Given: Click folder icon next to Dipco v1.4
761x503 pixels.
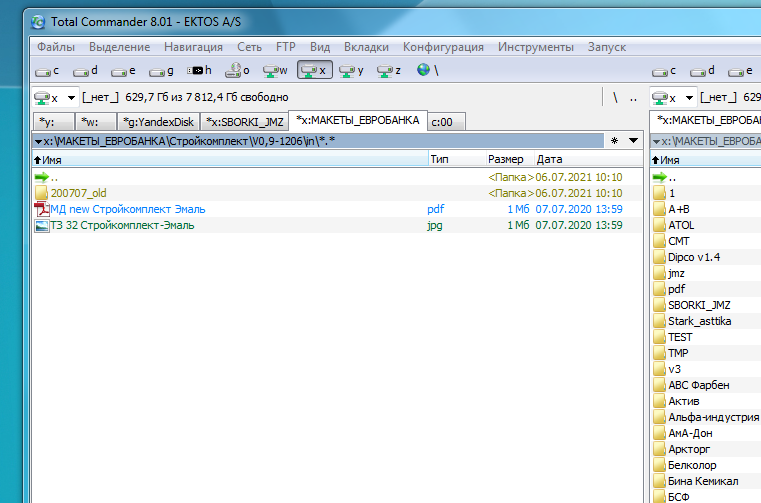Looking at the screenshot, I should click(659, 257).
